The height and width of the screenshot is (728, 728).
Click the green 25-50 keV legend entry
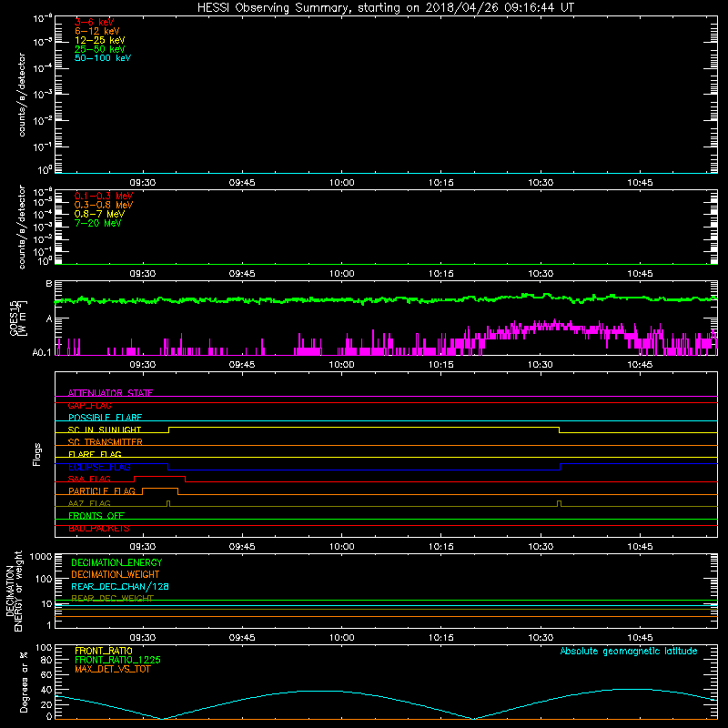point(100,49)
